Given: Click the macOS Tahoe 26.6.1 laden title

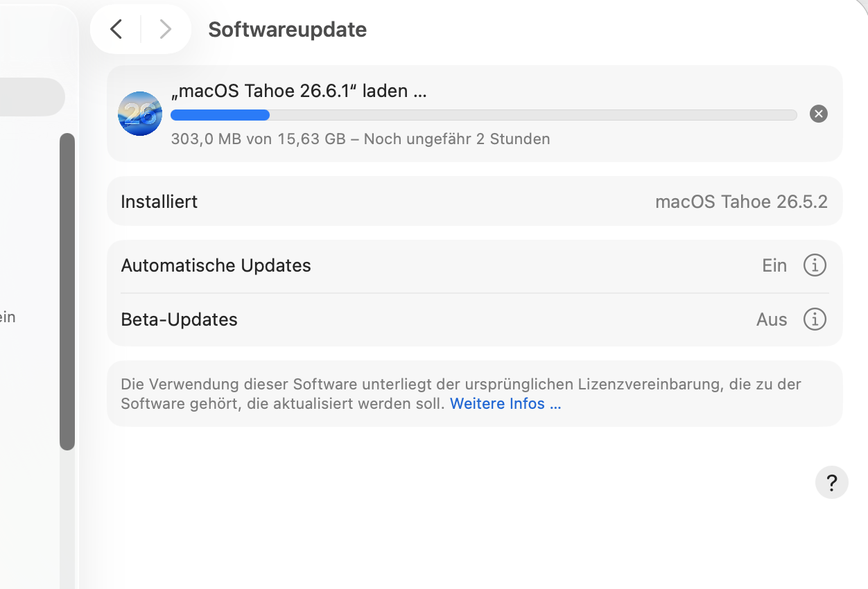Looking at the screenshot, I should click(298, 91).
